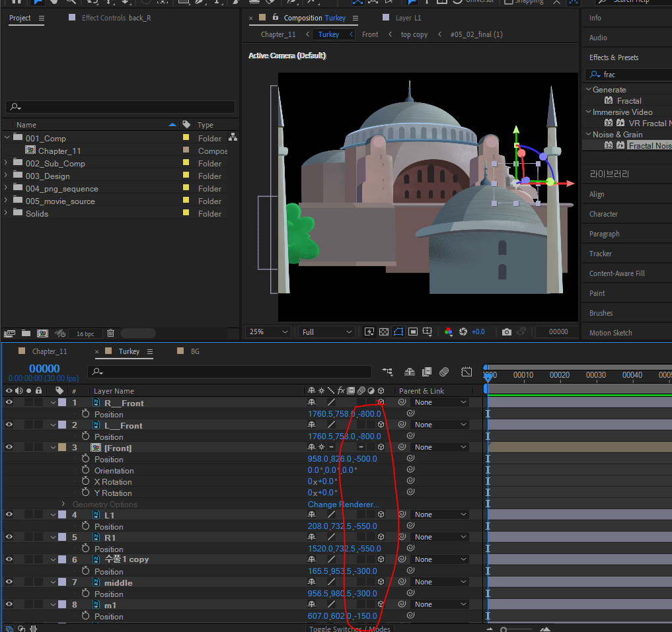Hide the L1 layer

click(x=9, y=514)
